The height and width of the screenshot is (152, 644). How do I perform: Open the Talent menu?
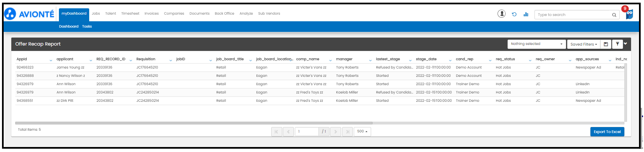pyautogui.click(x=110, y=14)
